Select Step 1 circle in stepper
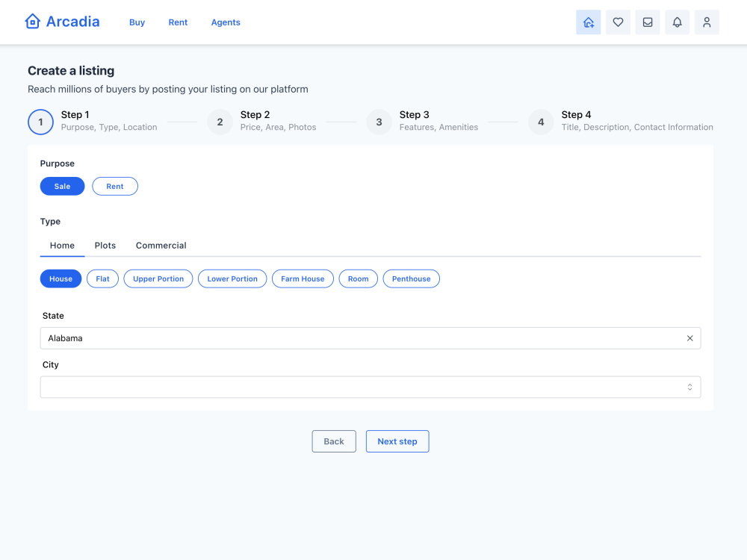747x560 pixels. 40,122
